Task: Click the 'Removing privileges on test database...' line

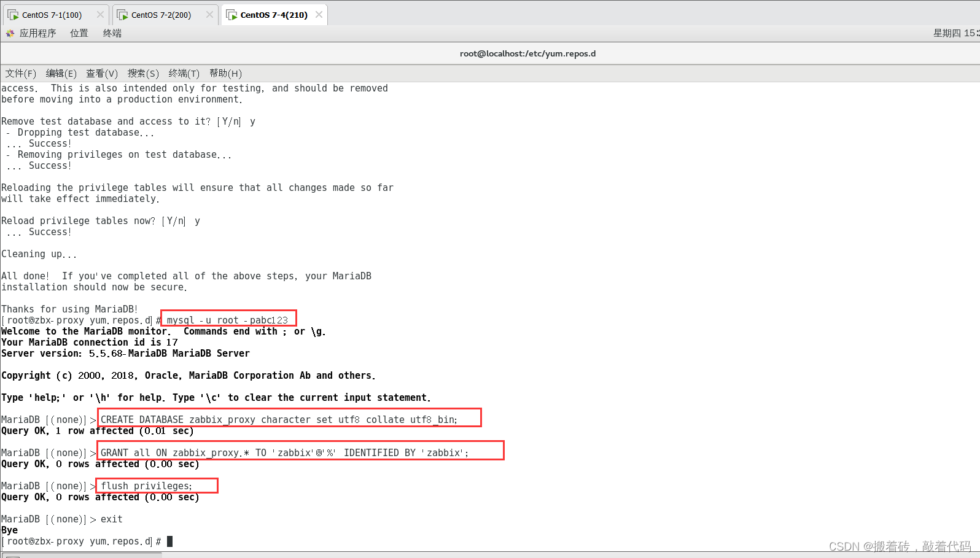Action: 119,155
